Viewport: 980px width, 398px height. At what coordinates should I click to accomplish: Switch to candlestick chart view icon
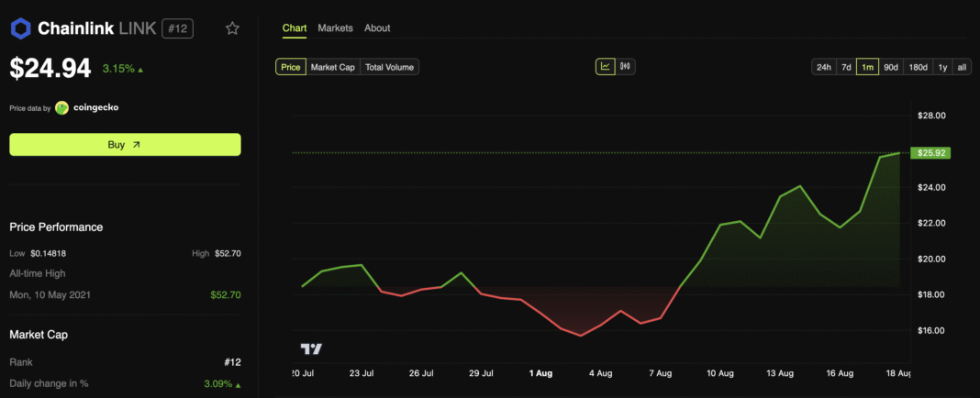coord(626,66)
